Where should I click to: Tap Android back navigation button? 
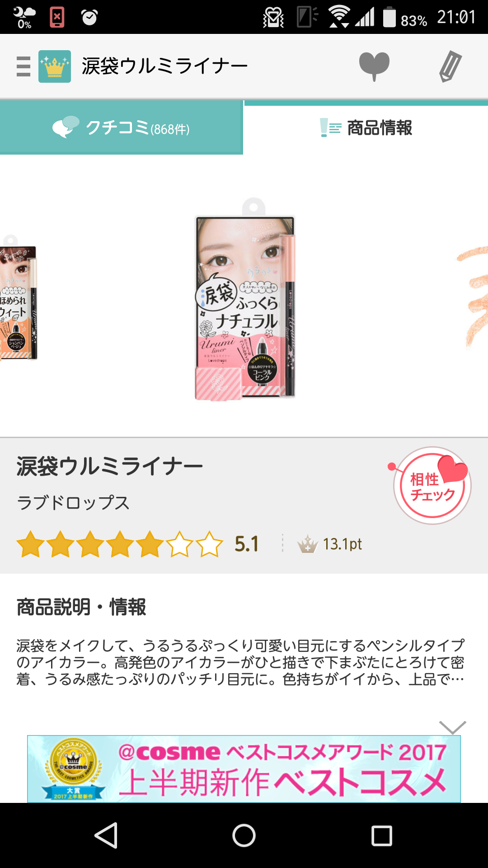click(x=106, y=835)
